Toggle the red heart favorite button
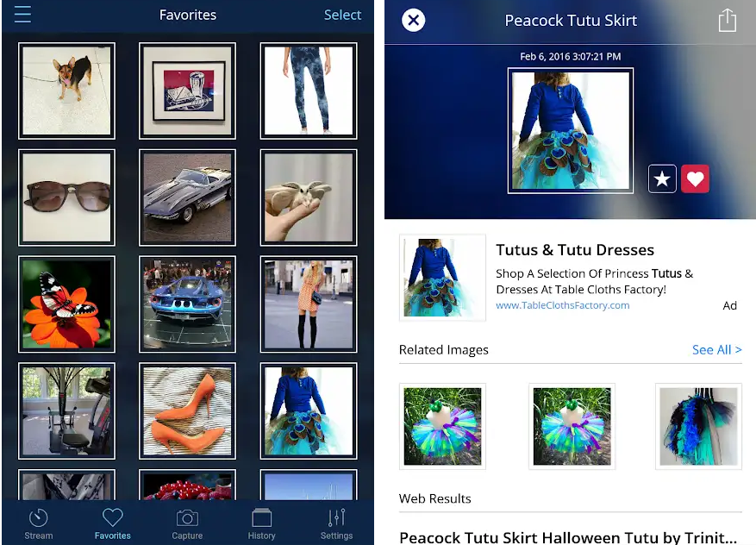Viewport: 756px width, 545px height. pos(695,179)
